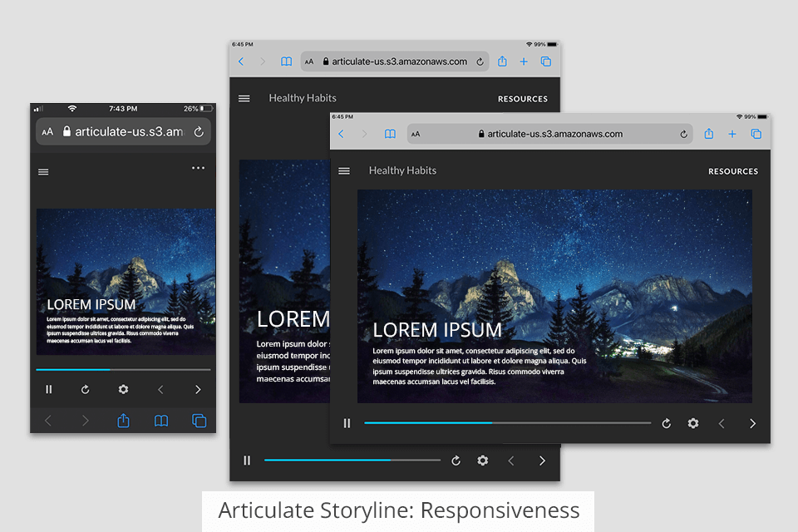
Task: Reload page in portrait tablet address bar
Action: click(480, 62)
